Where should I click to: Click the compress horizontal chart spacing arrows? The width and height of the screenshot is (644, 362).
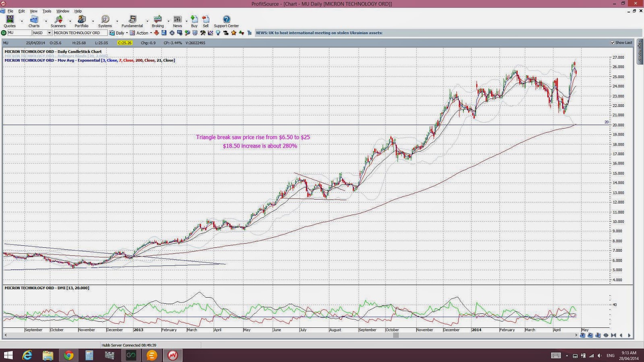(x=613, y=335)
